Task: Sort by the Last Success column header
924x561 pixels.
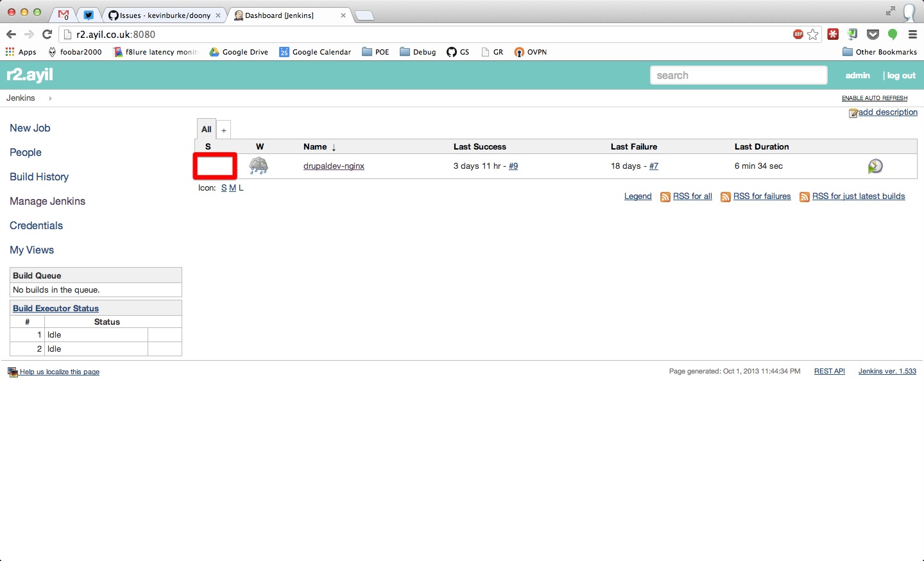Action: 480,147
